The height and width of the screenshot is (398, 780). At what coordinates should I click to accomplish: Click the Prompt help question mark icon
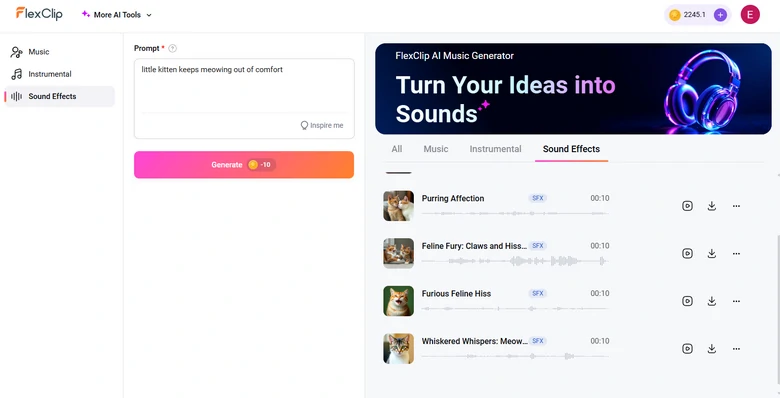coord(172,48)
